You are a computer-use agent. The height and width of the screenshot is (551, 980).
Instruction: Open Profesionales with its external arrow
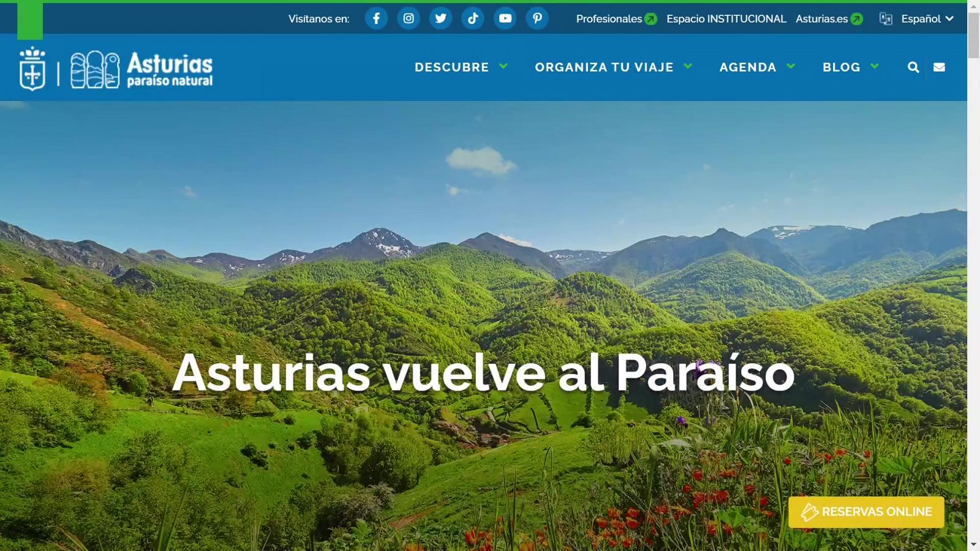(x=615, y=19)
